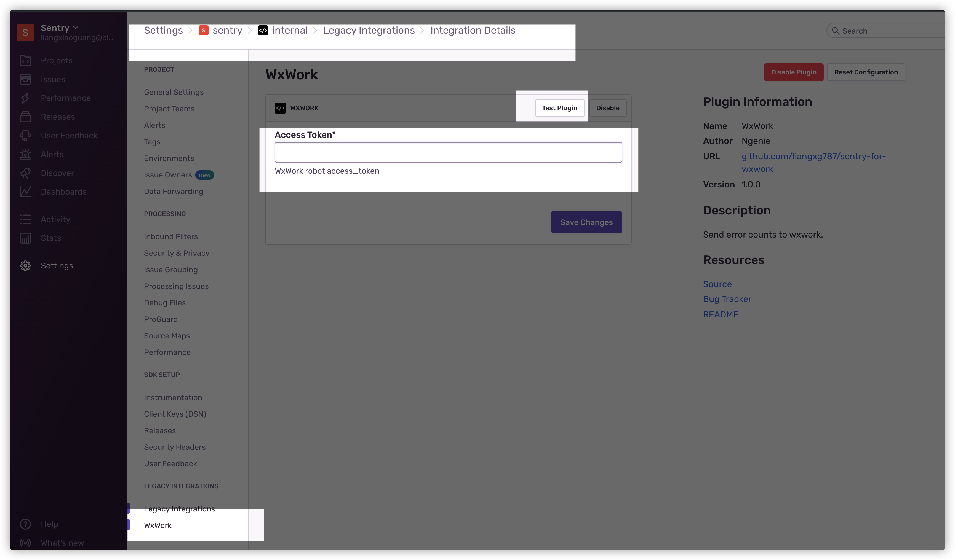
Task: Focus the Access Token input field
Action: [x=448, y=152]
